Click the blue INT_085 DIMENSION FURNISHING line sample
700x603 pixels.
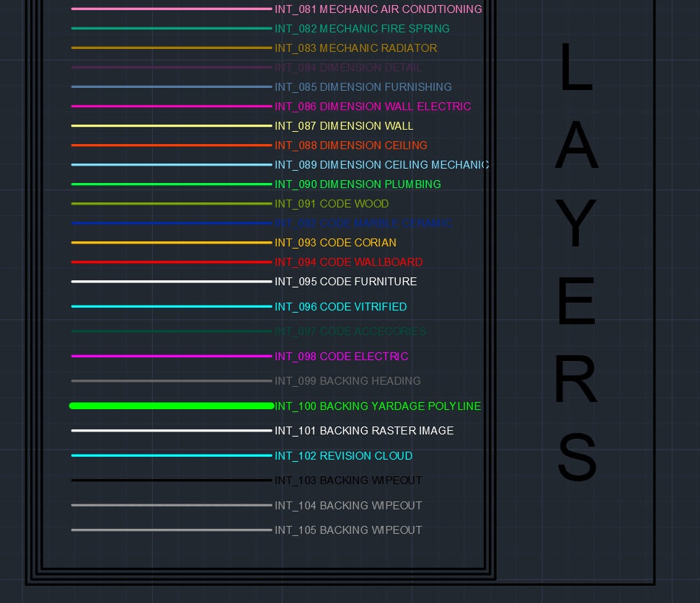click(x=169, y=87)
